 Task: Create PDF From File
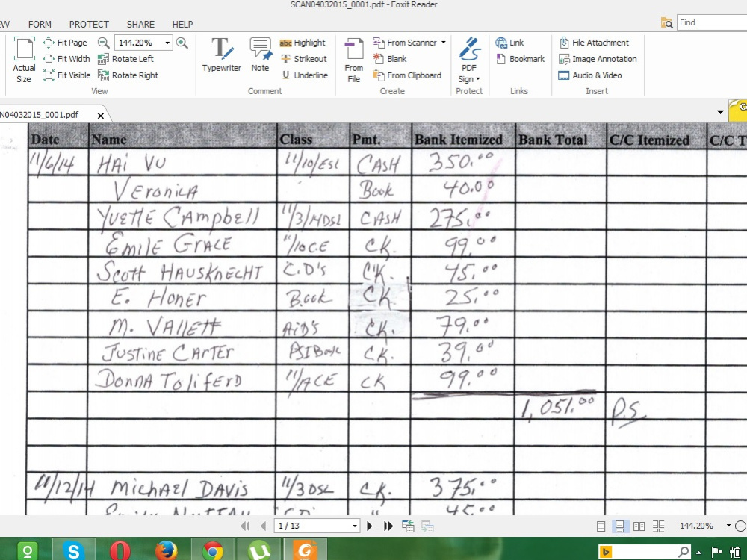(353, 60)
